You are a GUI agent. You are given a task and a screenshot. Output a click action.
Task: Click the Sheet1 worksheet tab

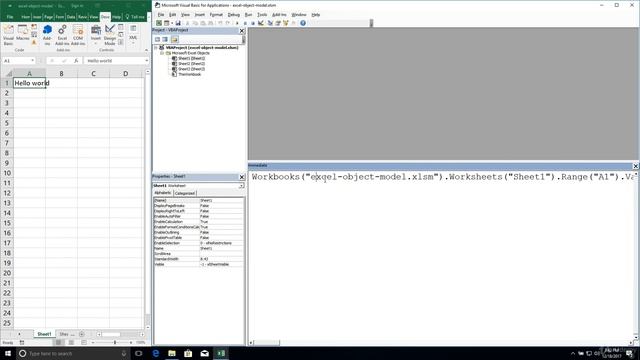pos(44,334)
